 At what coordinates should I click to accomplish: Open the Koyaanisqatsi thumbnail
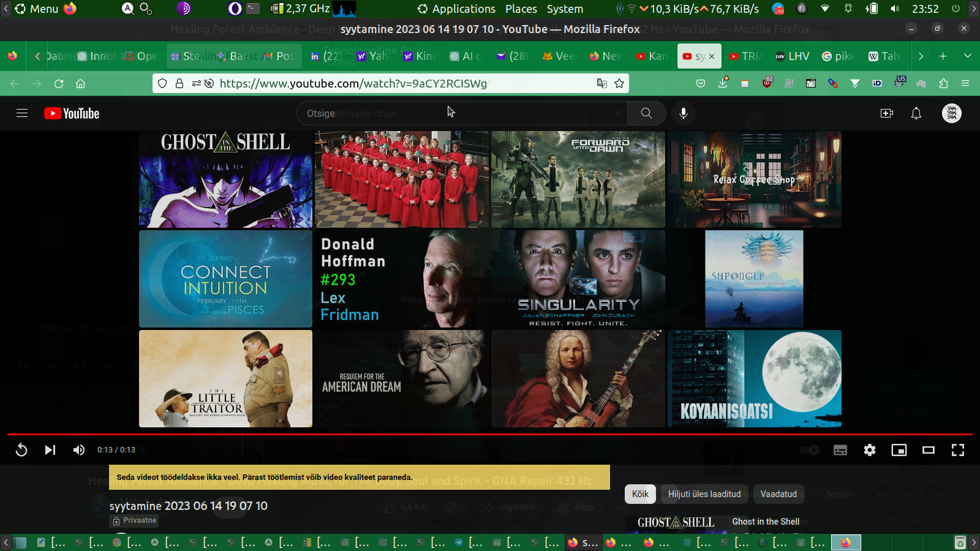(755, 378)
